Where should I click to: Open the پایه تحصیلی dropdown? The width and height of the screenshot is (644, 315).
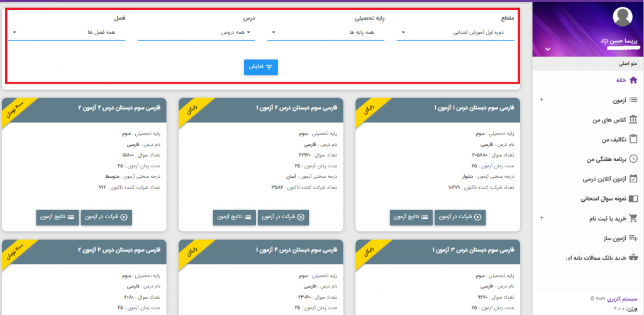click(326, 32)
